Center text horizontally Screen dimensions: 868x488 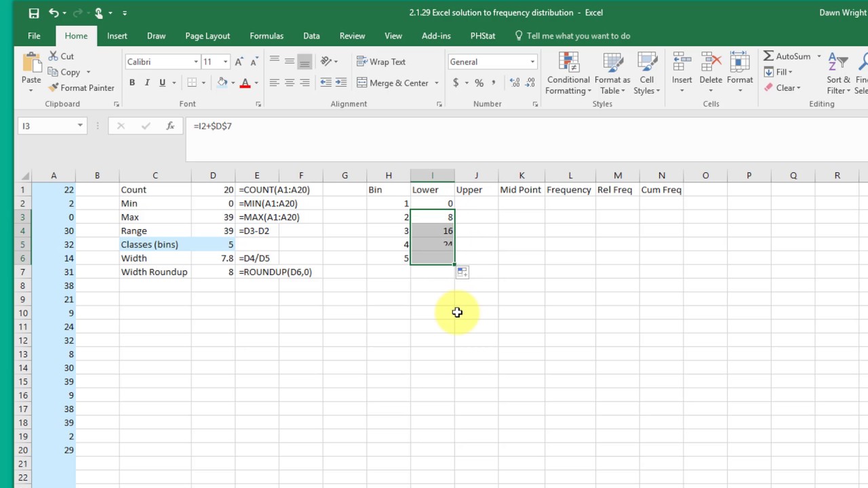pos(290,83)
